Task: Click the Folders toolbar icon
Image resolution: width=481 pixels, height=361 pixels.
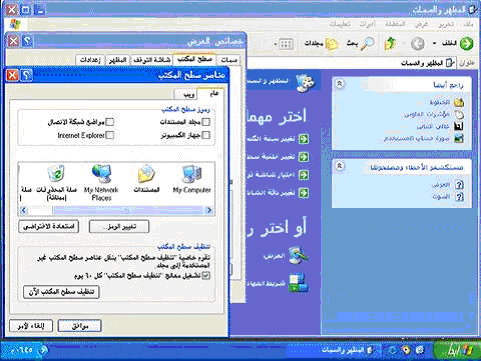Action: (x=332, y=44)
